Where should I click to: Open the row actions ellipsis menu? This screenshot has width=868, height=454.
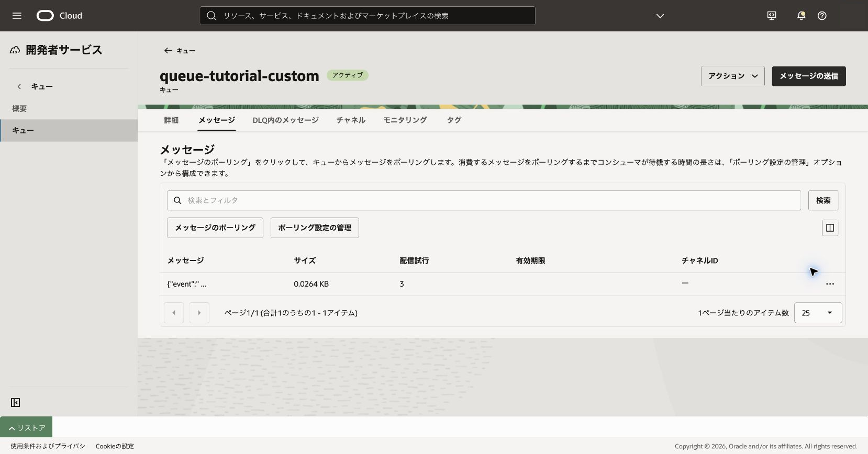(x=830, y=284)
